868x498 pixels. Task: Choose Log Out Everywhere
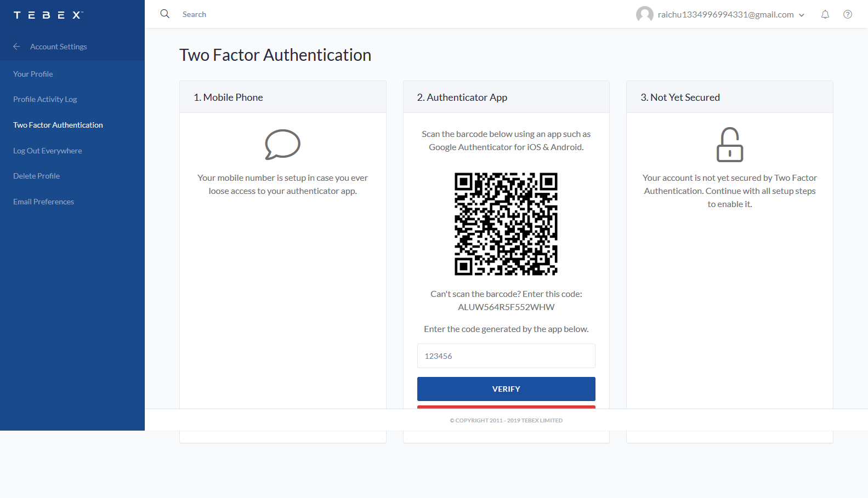point(48,151)
